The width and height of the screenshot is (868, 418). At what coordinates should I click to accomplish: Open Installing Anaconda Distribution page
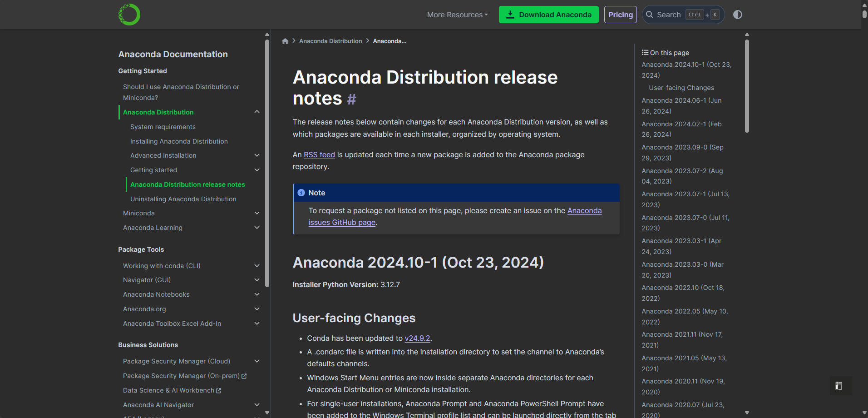pos(179,141)
